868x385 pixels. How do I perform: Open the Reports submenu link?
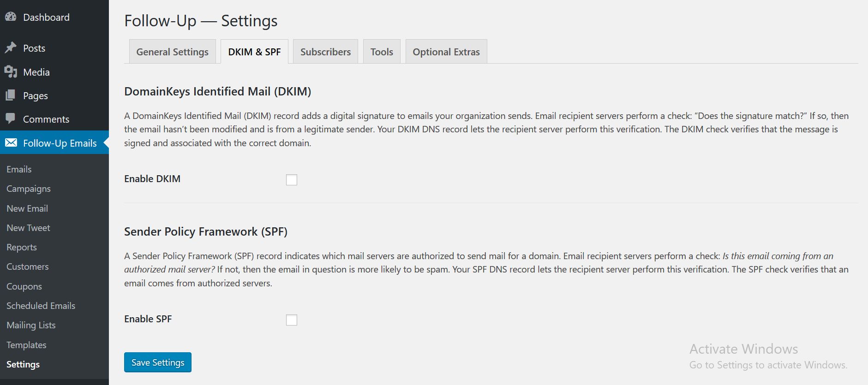(x=22, y=247)
